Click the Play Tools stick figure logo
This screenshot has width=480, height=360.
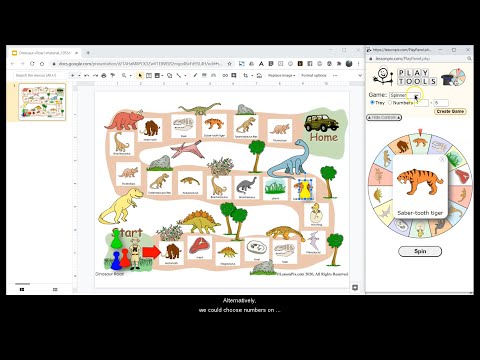coord(383,77)
